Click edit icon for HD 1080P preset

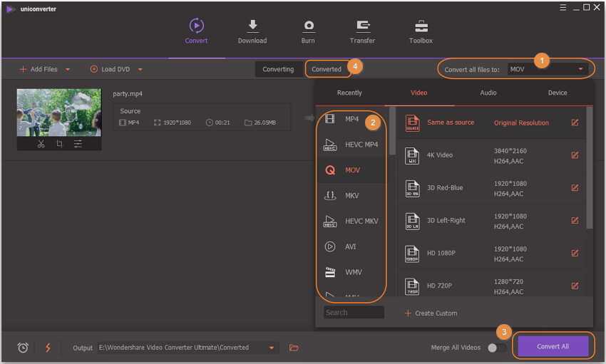(x=575, y=253)
